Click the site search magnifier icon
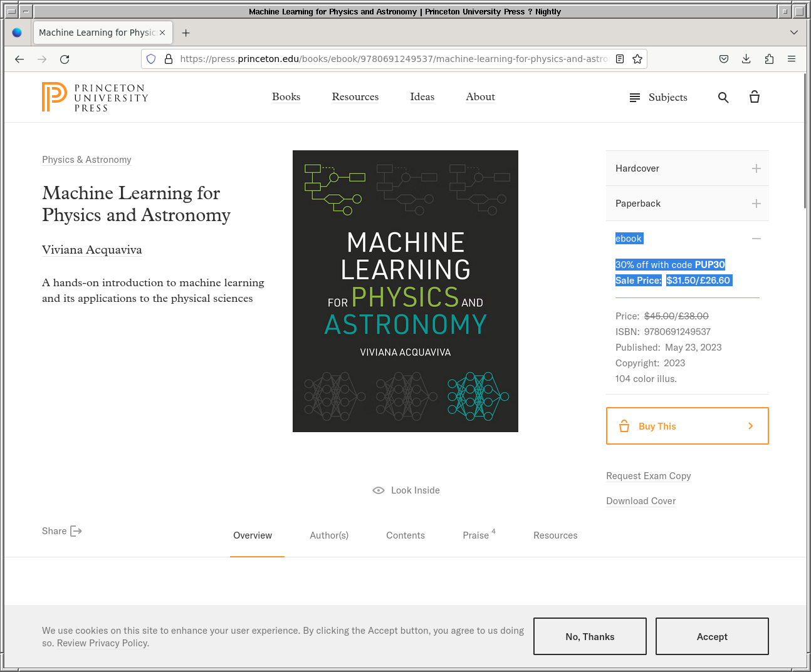The width and height of the screenshot is (811, 672). coord(723,97)
